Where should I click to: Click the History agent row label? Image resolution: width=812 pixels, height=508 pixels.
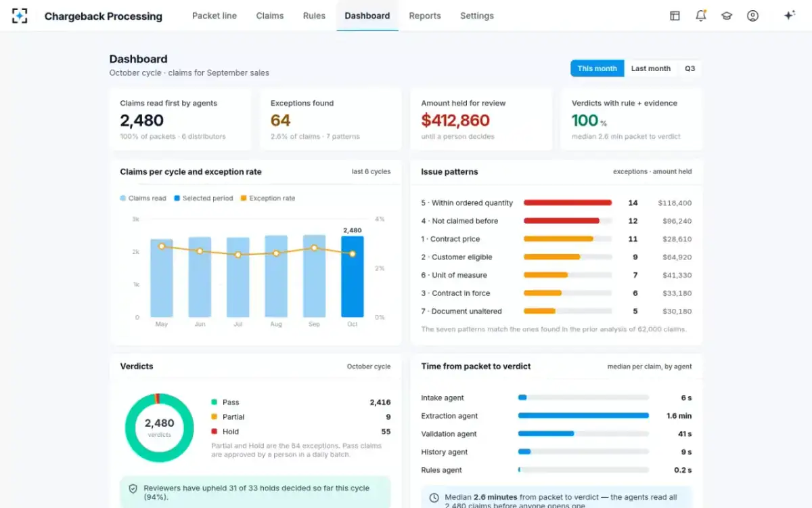coord(445,452)
